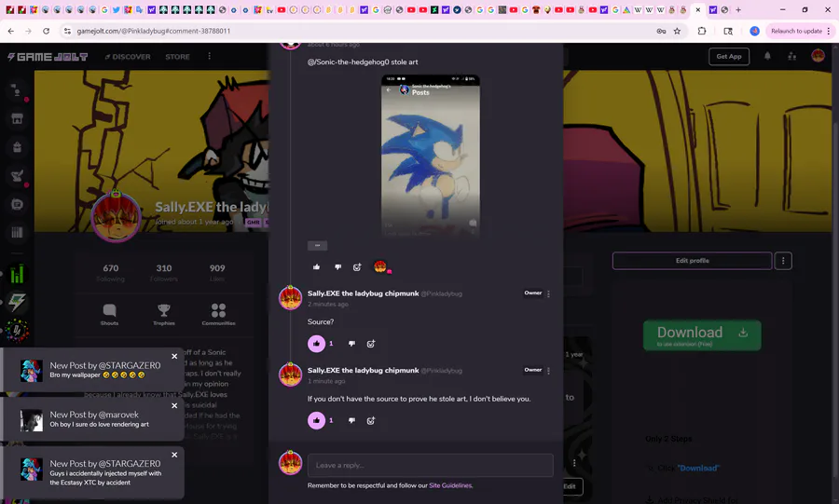The height and width of the screenshot is (504, 839).
Task: Dislike the 'If you don't have the source' reply
Action: pyautogui.click(x=351, y=421)
